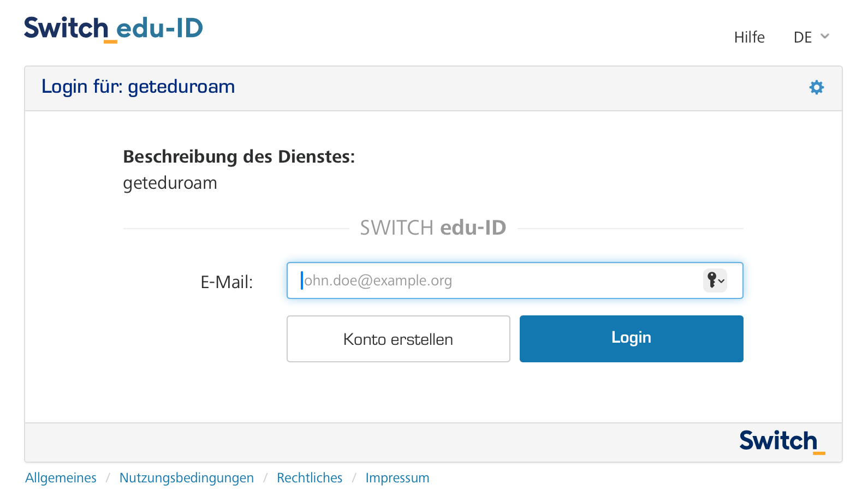Go to the Rechtliches footer link

310,478
